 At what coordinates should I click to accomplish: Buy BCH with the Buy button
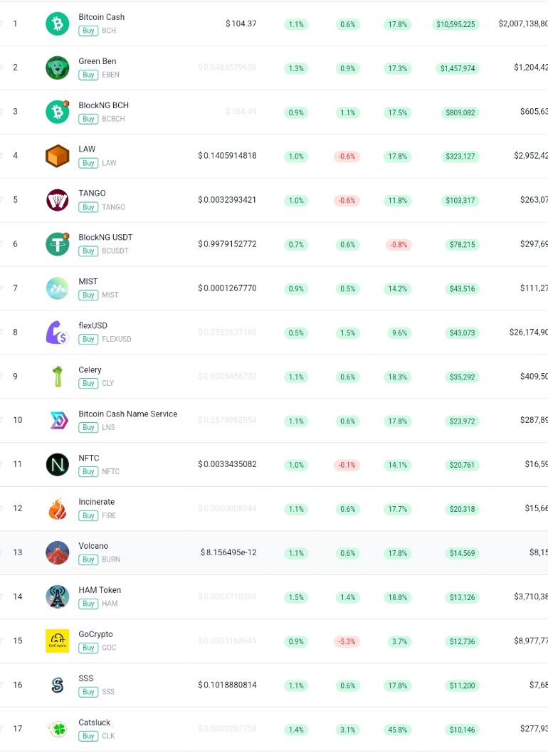click(88, 31)
